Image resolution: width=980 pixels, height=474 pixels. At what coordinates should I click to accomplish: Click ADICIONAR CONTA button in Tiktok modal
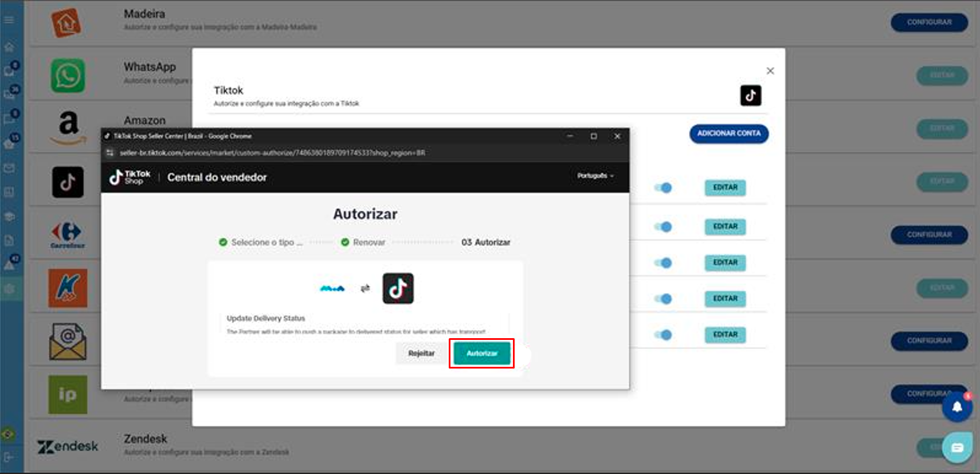click(729, 134)
